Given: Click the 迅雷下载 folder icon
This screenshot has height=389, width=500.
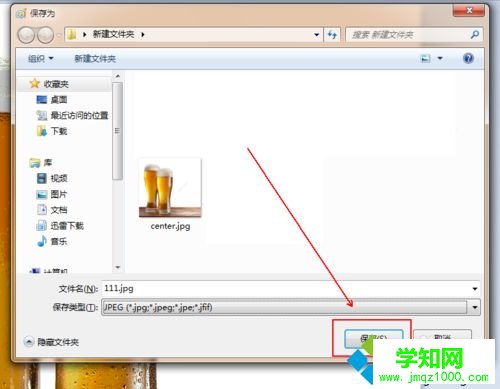Looking at the screenshot, I should point(42,226).
